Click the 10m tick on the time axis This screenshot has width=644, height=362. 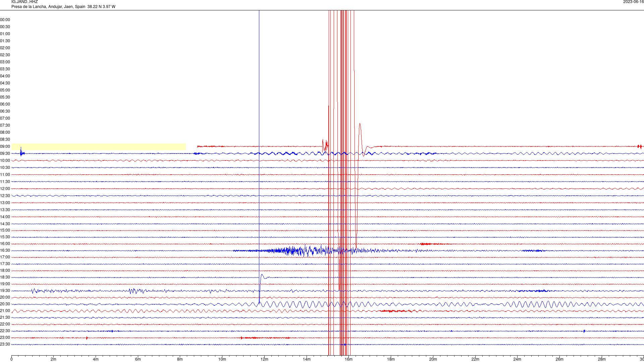pyautogui.click(x=222, y=359)
